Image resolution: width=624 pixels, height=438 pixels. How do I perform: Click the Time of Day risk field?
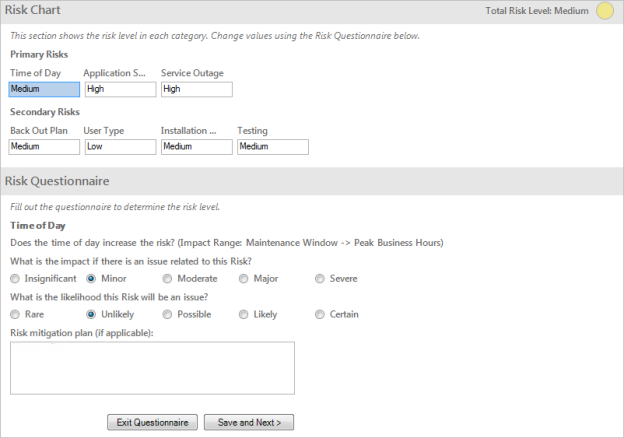pos(44,89)
